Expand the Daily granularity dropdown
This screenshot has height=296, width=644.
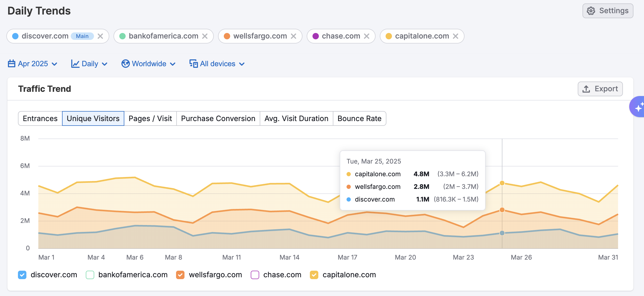click(x=89, y=64)
